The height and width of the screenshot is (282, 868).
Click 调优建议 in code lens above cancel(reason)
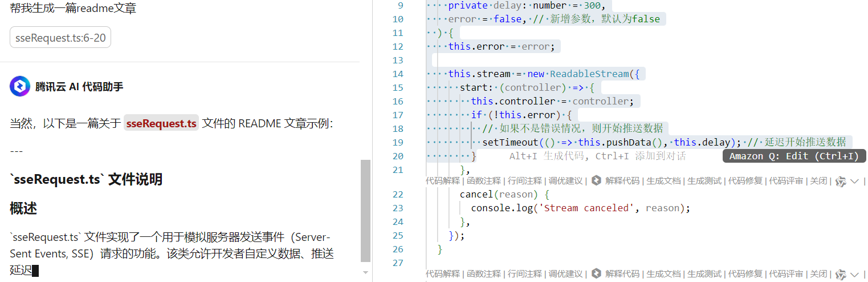click(x=566, y=181)
